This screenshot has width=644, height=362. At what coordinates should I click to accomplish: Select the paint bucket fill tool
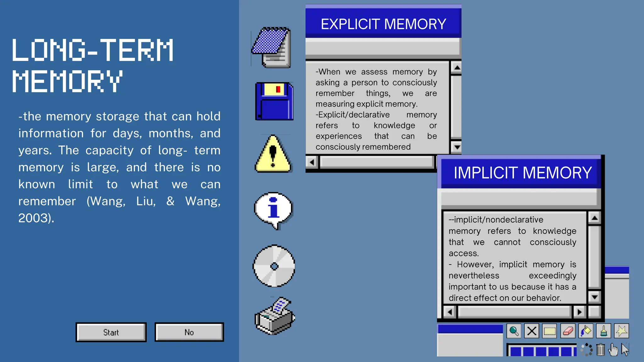pyautogui.click(x=586, y=331)
